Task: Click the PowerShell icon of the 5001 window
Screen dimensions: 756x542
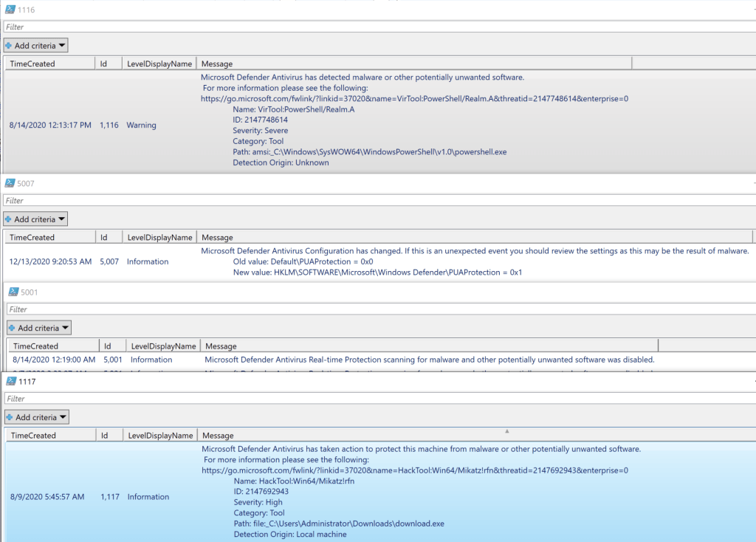Action: click(13, 292)
